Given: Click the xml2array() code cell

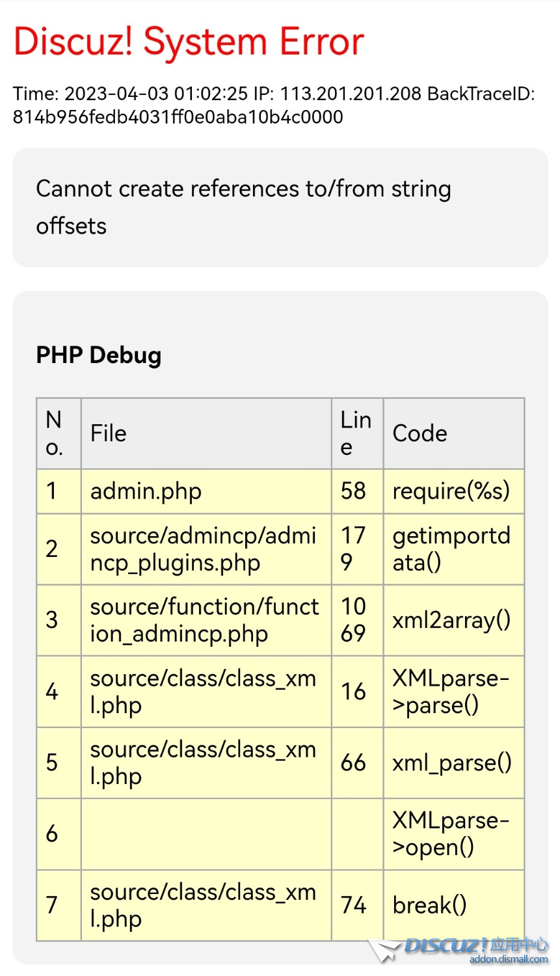Looking at the screenshot, I should coord(451,620).
